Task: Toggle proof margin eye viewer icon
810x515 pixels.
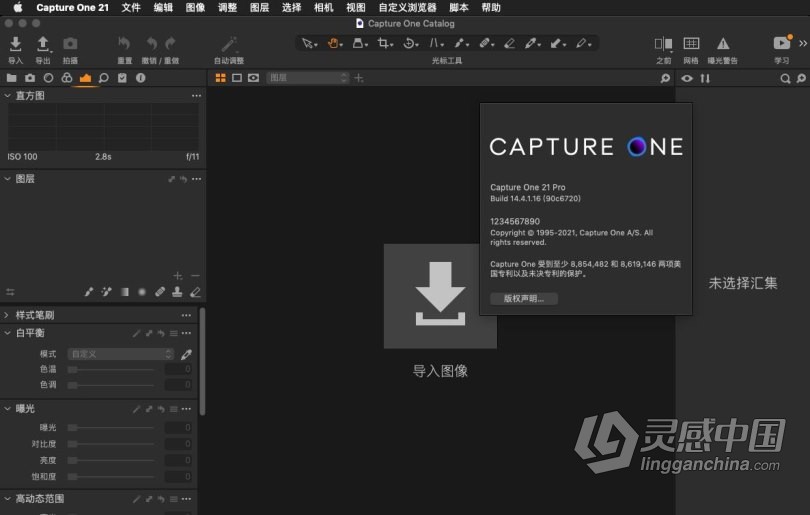Action: pos(253,78)
